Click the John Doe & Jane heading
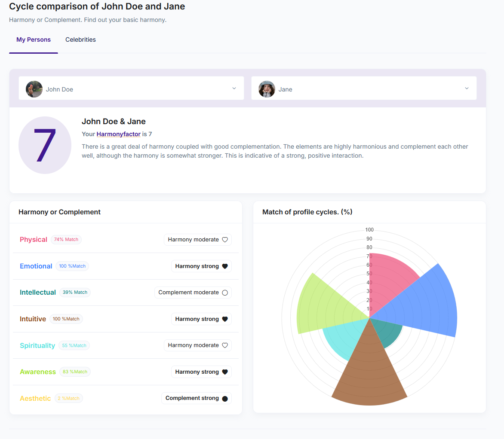The height and width of the screenshot is (439, 504). [x=114, y=122]
